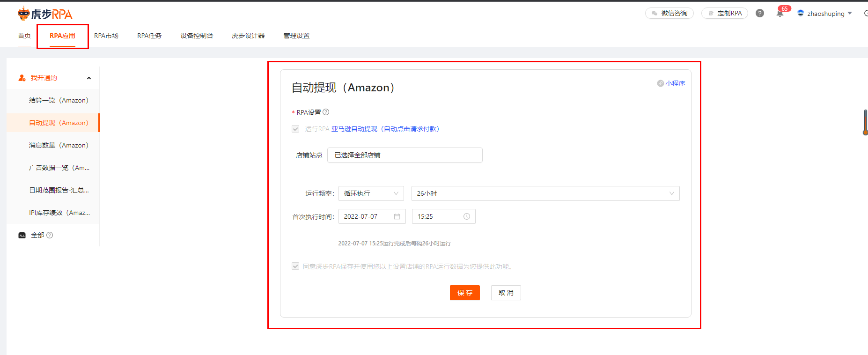The image size is (868, 355).
Task: Toggle the 同意虎步RPA保存 agreement checkbox
Action: (295, 266)
